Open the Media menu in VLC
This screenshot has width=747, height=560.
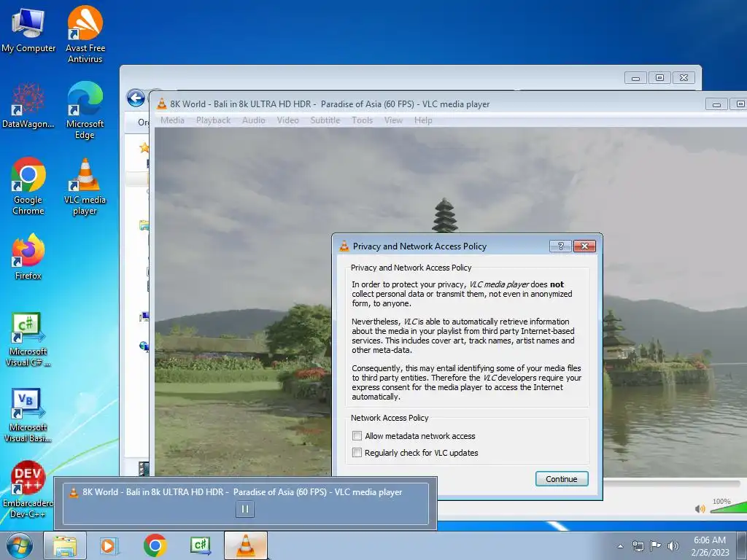click(x=172, y=120)
